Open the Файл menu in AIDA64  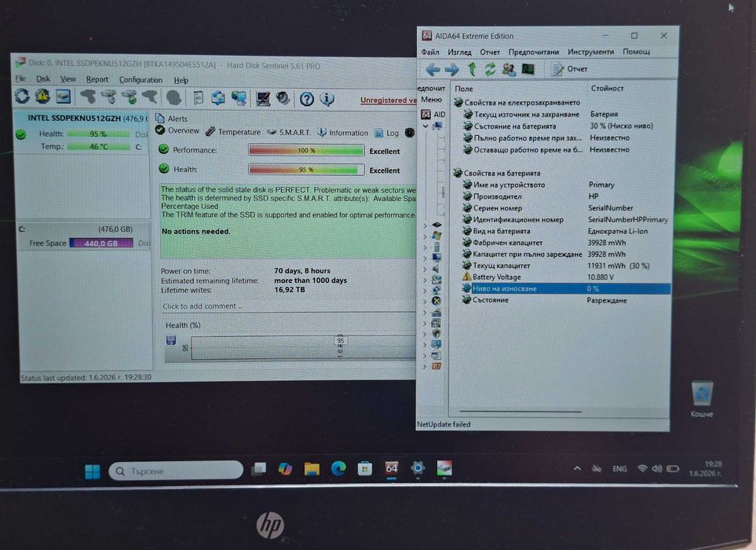tap(430, 52)
